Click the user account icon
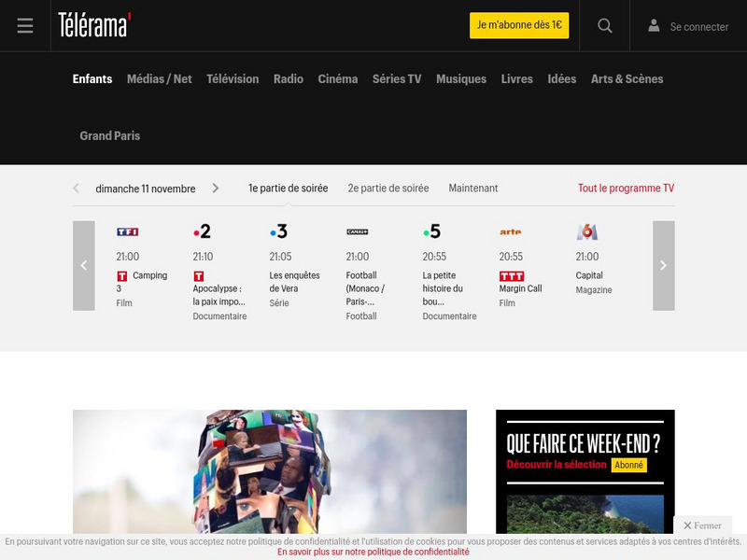This screenshot has width=747, height=560. pyautogui.click(x=654, y=26)
